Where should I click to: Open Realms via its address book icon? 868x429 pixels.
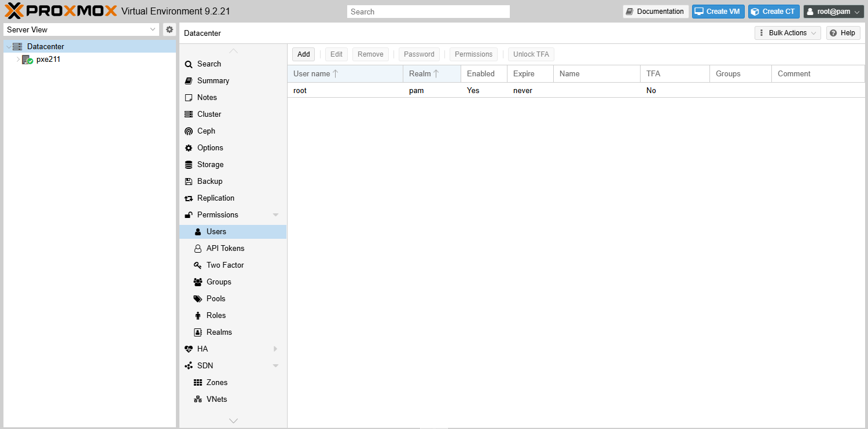click(x=198, y=332)
